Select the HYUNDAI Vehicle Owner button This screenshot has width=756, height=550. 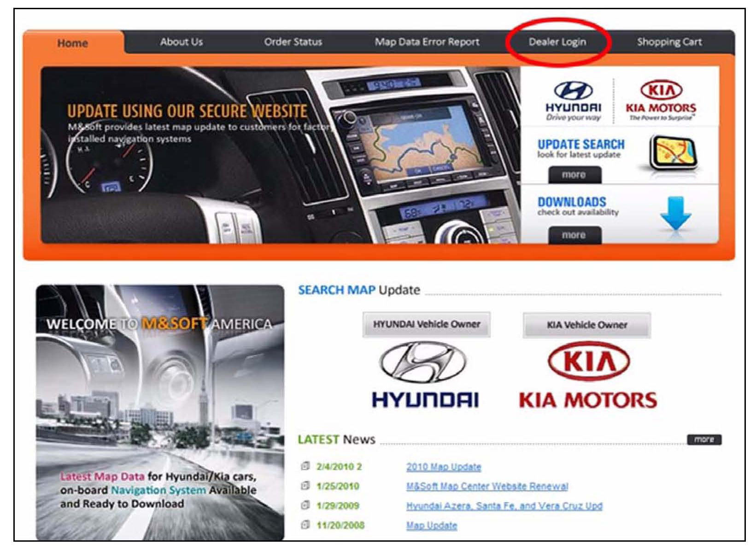pos(426,324)
